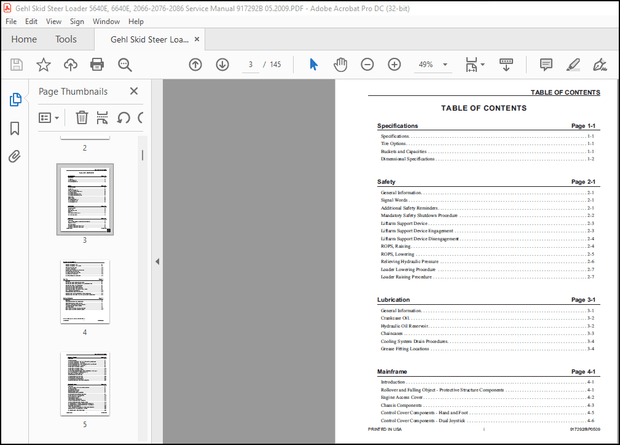620x445 pixels.
Task: Go to previous page arrow
Action: click(195, 64)
